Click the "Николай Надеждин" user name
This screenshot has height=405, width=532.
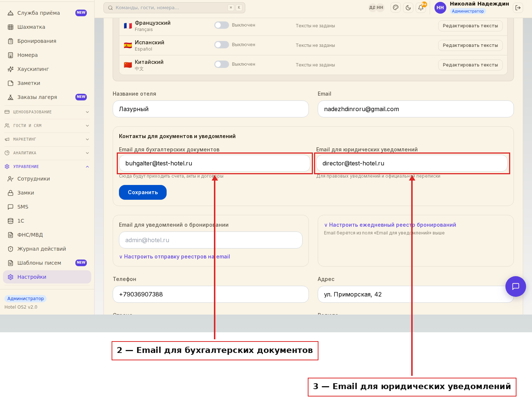[x=479, y=4]
